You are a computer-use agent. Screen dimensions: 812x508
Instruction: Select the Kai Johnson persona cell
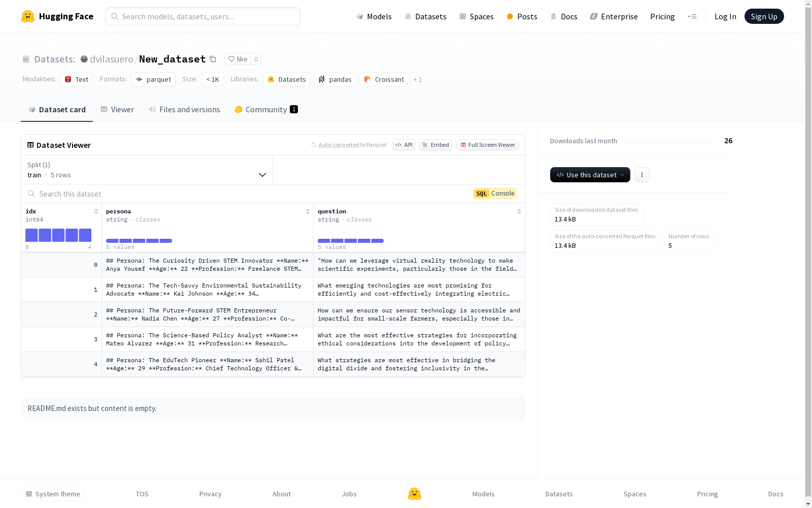pos(208,290)
